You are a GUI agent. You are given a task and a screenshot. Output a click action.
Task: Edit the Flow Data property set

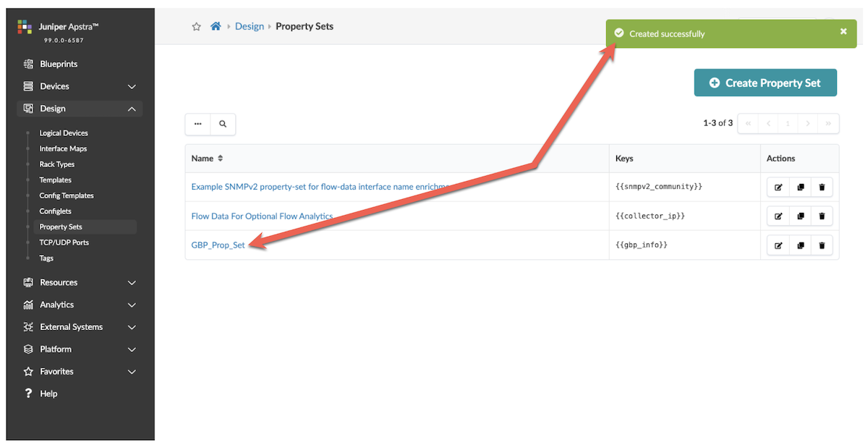[x=778, y=216]
